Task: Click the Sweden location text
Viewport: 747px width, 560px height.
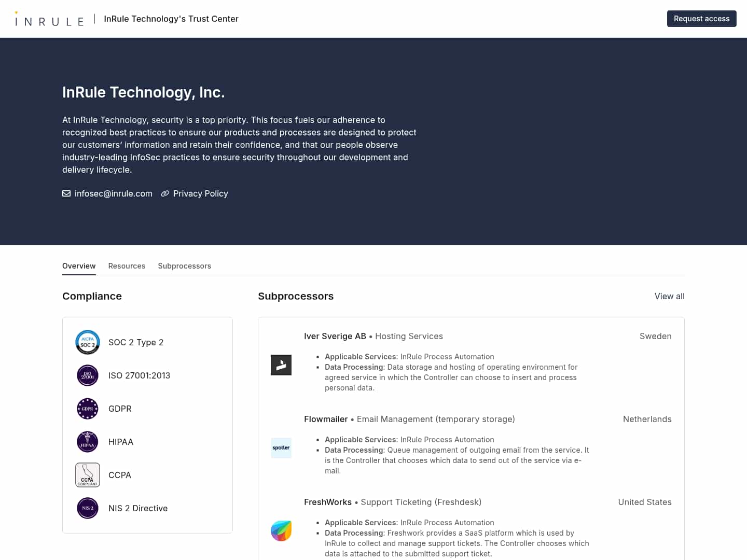Action: tap(656, 336)
